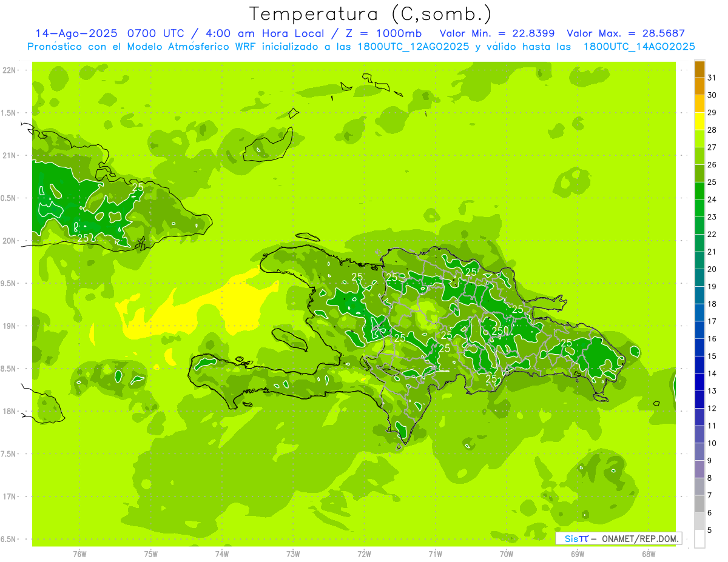The width and height of the screenshot is (728, 562).
Task: Click the 68W longitude axis label
Action: [649, 554]
